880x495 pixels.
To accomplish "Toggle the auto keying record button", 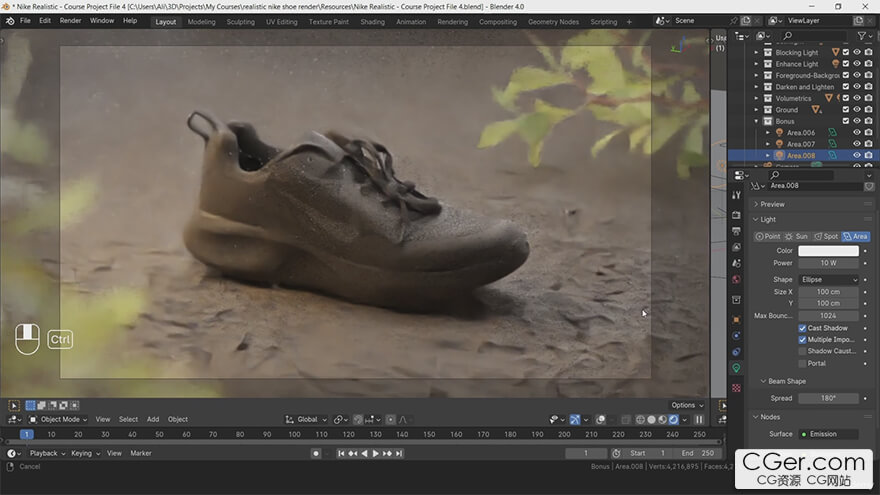I will tap(316, 453).
